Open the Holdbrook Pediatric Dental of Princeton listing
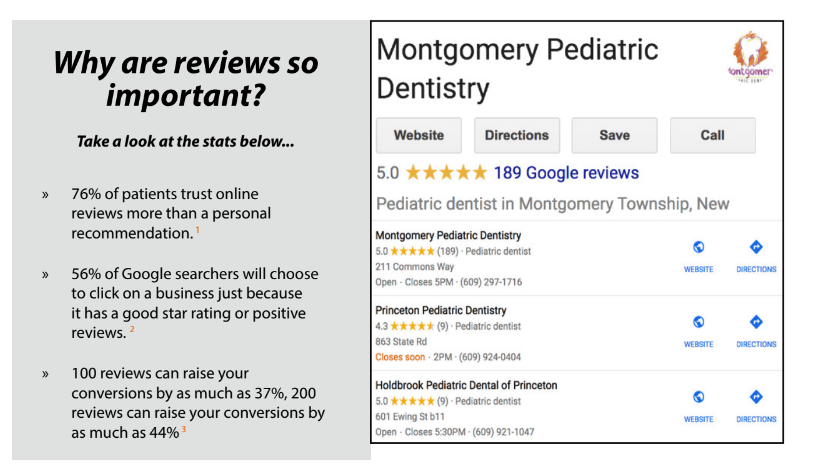Viewport: 813px width, 464px height. click(x=466, y=385)
